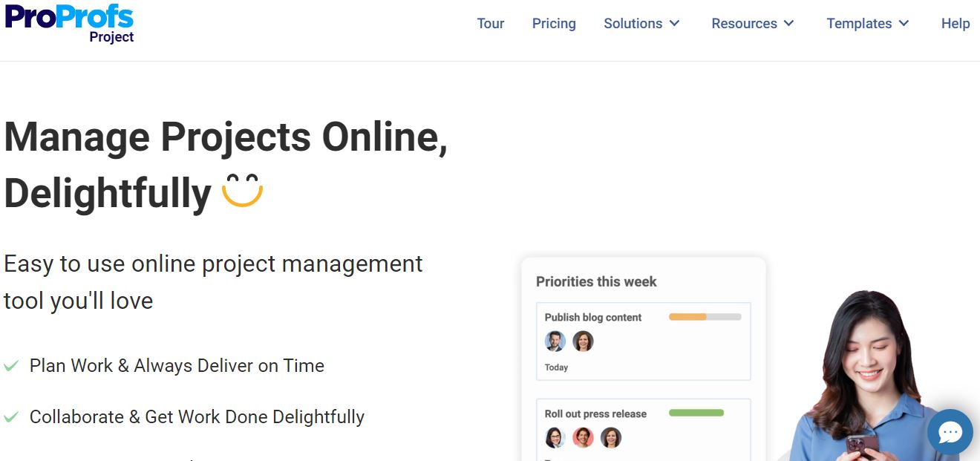Click the yellow smiley face icon
This screenshot has height=461, width=980.
(x=242, y=191)
